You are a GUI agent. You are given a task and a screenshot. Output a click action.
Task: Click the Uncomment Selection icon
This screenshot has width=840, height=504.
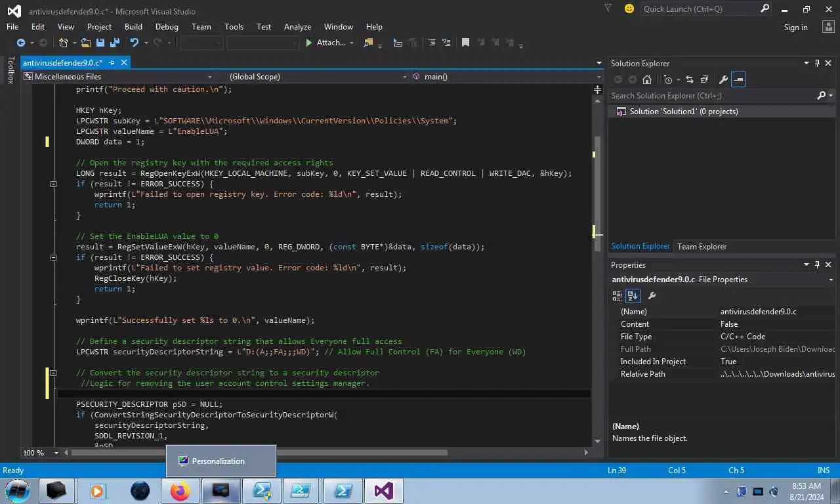446,43
